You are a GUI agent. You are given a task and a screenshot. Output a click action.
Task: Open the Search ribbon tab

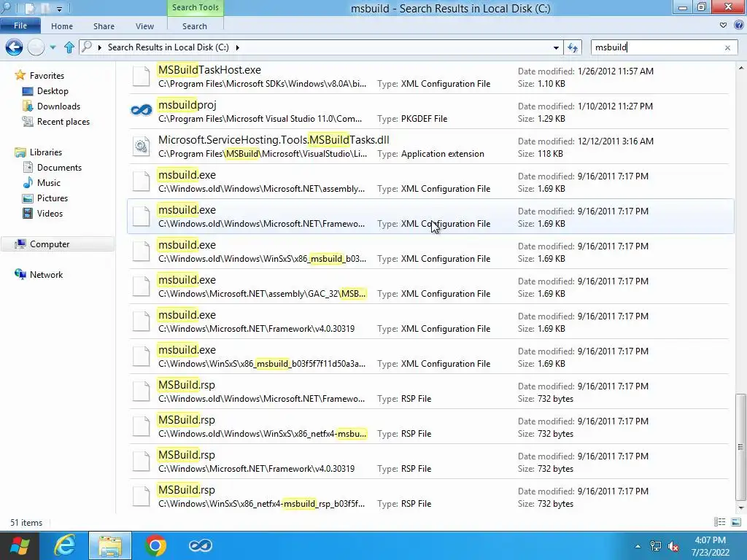[195, 26]
